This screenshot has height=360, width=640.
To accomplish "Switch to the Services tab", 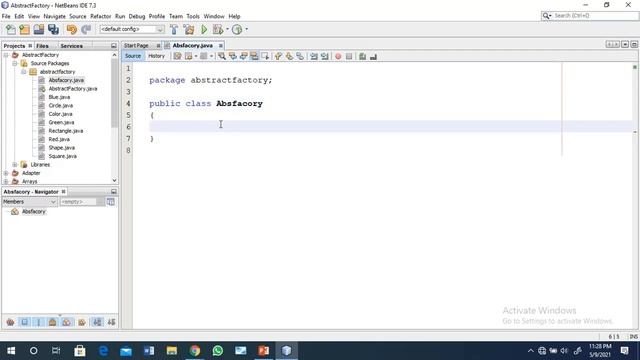I will (x=71, y=46).
